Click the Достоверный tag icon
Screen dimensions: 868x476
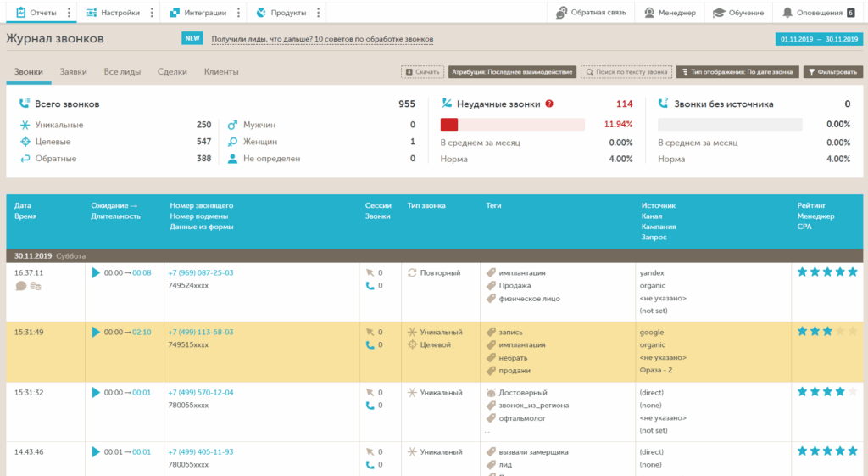point(491,392)
